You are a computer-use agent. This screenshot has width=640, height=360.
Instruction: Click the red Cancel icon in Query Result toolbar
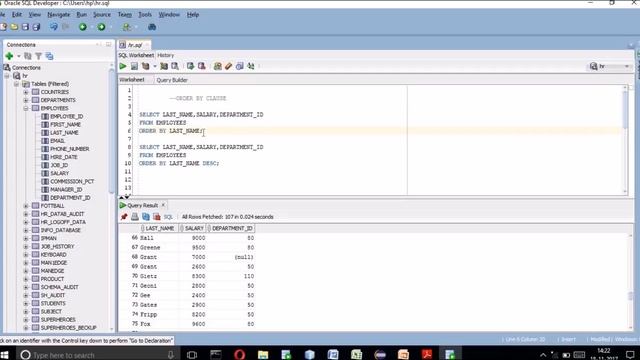[156, 217]
